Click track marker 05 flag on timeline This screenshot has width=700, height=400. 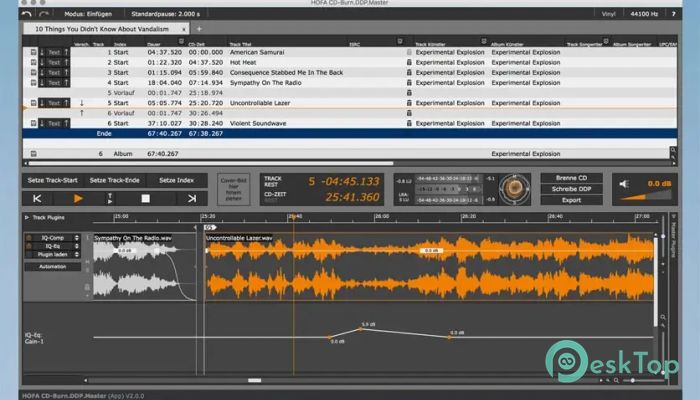click(x=209, y=227)
